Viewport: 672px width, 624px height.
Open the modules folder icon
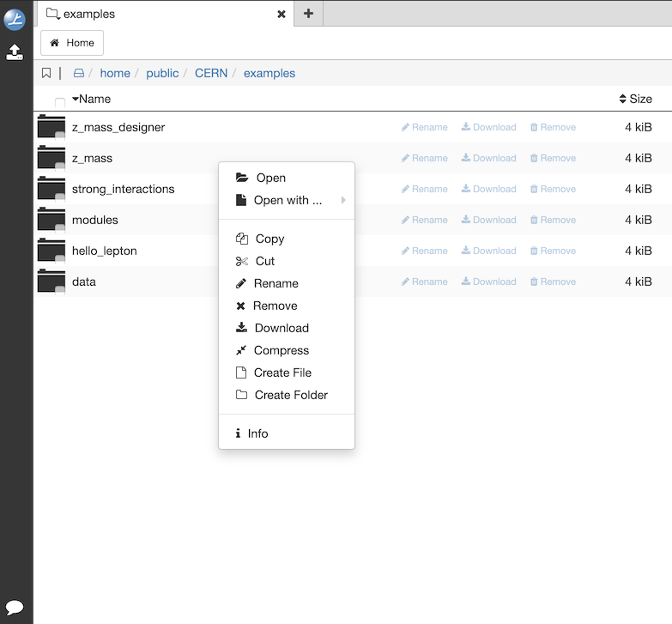pyautogui.click(x=51, y=220)
